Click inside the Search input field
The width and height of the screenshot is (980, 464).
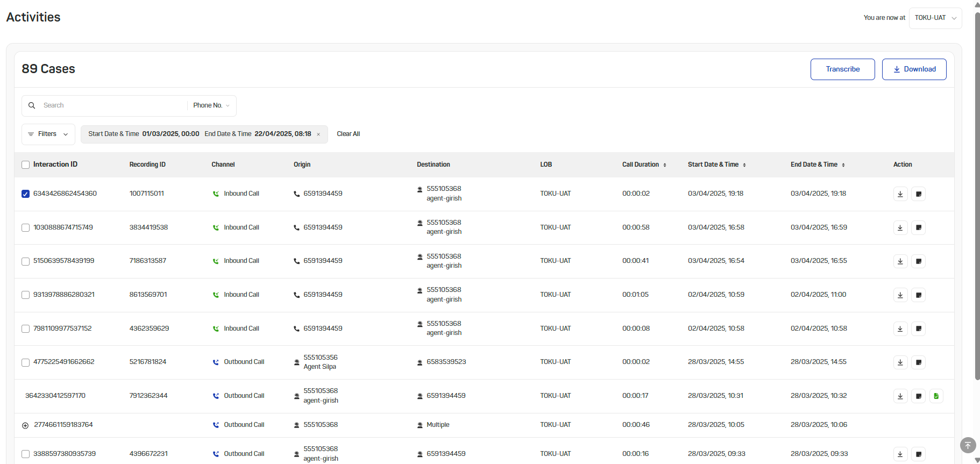[113, 105]
